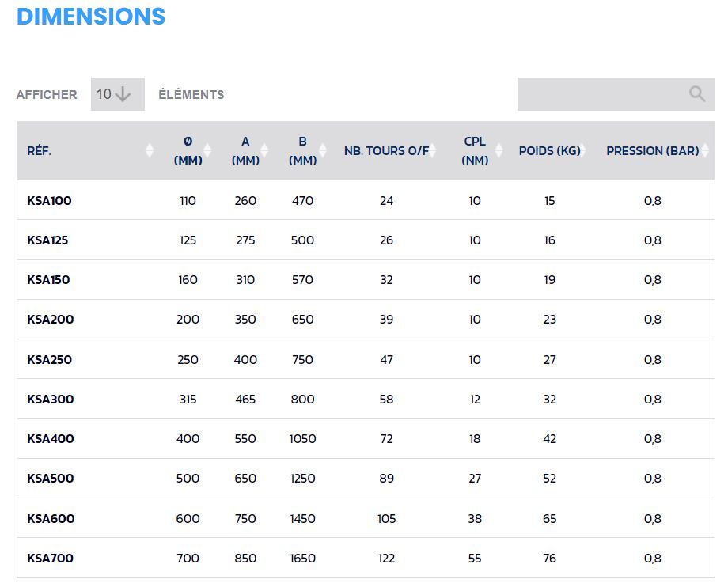Click sort arrows for Ø (MM) column

207,150
